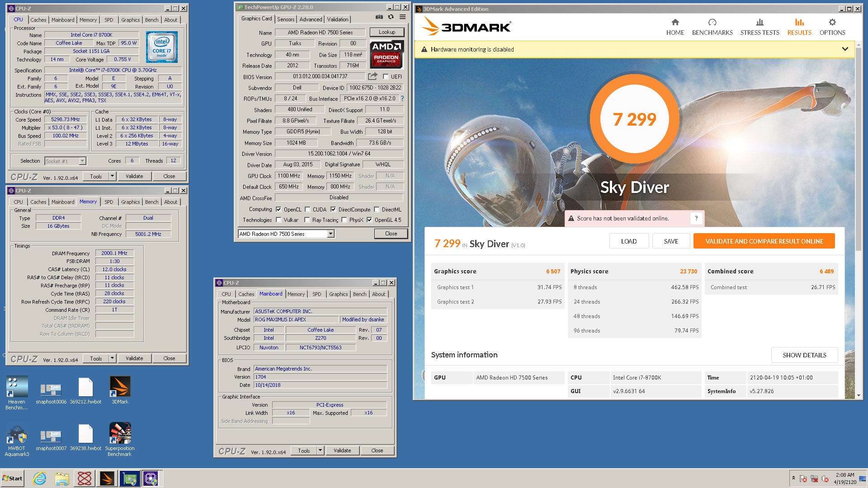Toggle the PhysX checkbox
This screenshot has height=488, width=868.
[x=344, y=220]
